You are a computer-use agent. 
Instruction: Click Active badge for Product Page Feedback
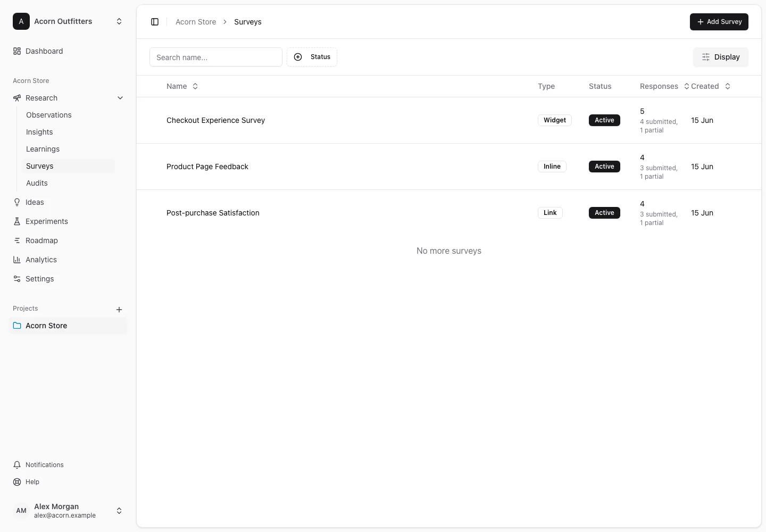[x=604, y=167]
